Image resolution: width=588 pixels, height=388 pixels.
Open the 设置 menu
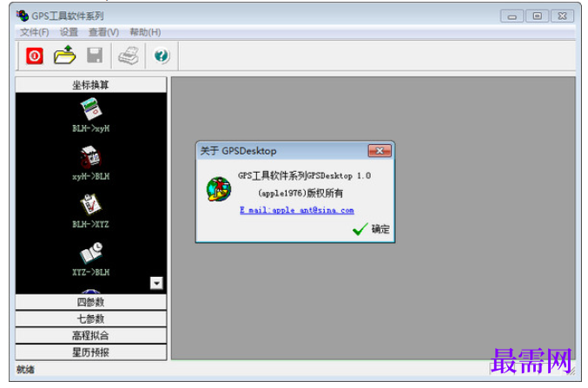[69, 32]
